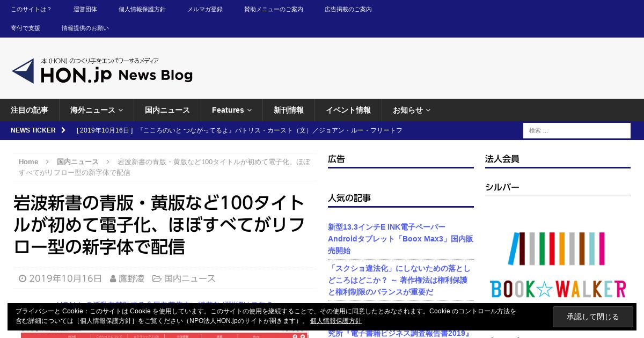Click the author name 鷹野凌
644x338 pixels.
[131, 278]
